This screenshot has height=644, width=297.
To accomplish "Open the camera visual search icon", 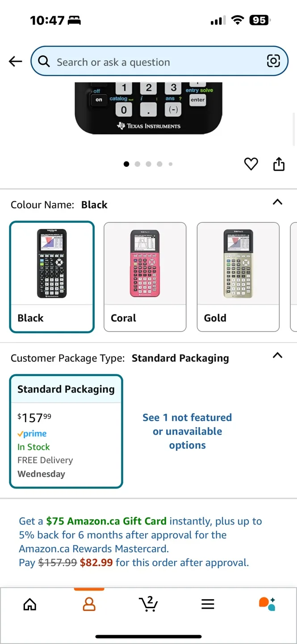I will [x=273, y=61].
